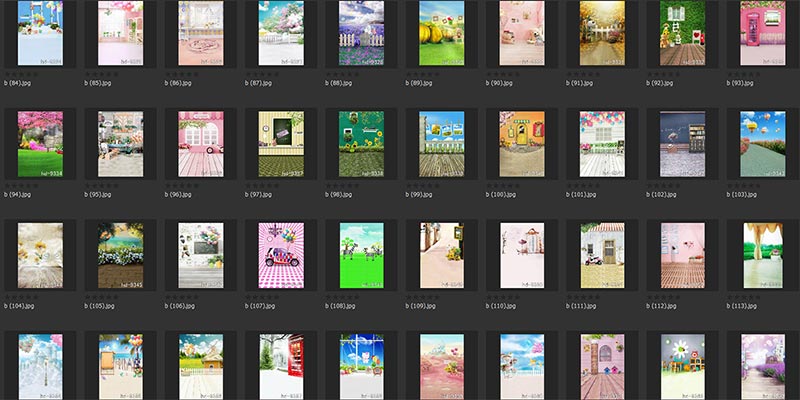Click the label "b (101).jpg"

[x=581, y=194]
